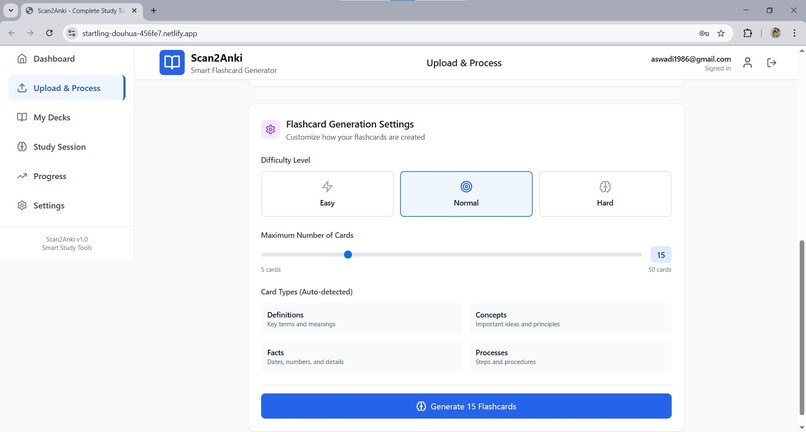View site information icon in address bar
The image size is (806, 432).
point(72,33)
